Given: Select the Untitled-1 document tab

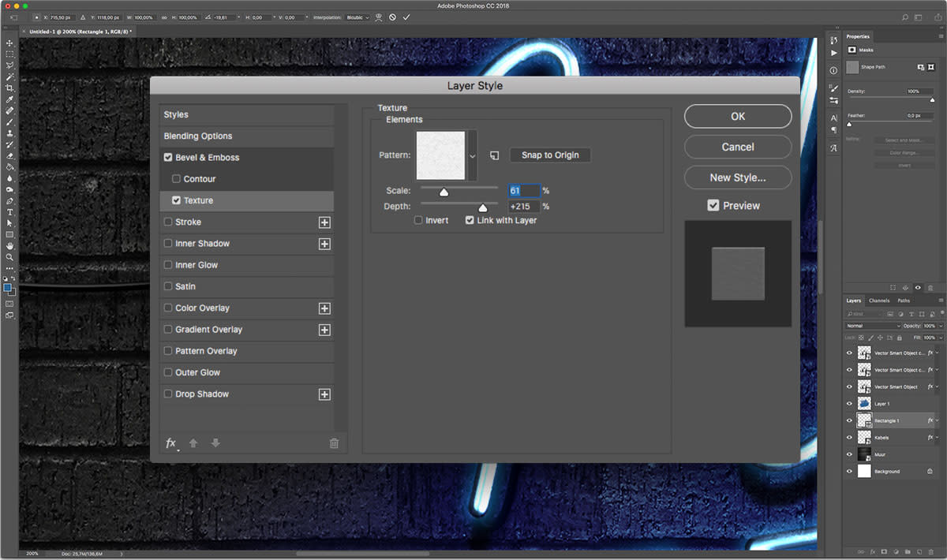Looking at the screenshot, I should pyautogui.click(x=80, y=32).
